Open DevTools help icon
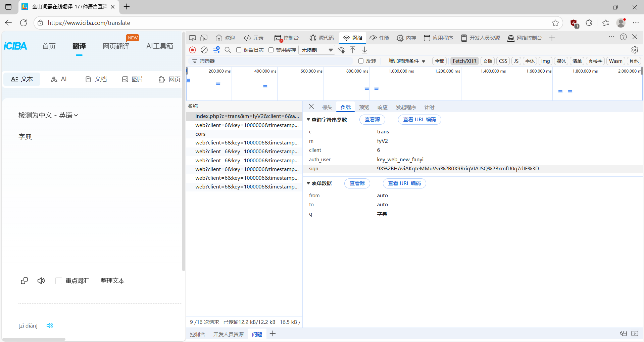 pos(623,37)
